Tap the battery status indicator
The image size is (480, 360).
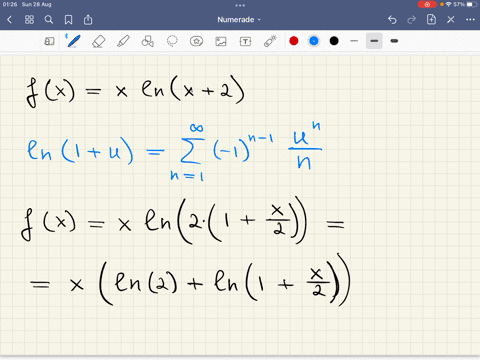click(x=472, y=4)
